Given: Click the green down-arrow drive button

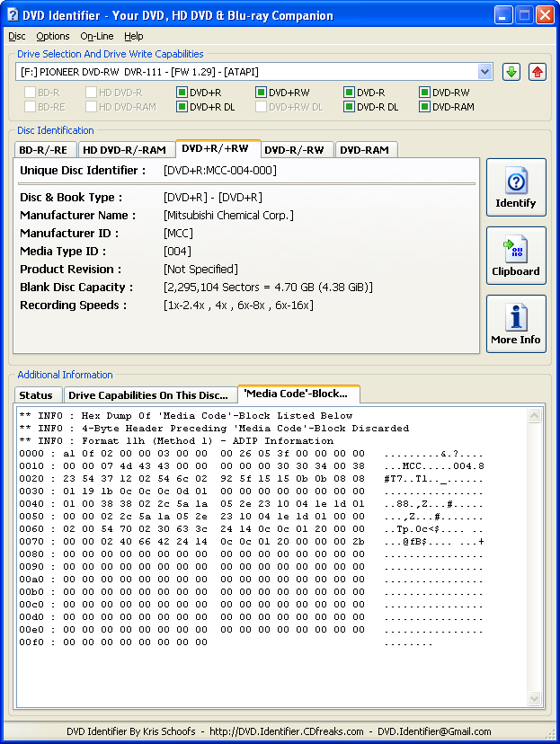Looking at the screenshot, I should pyautogui.click(x=511, y=72).
